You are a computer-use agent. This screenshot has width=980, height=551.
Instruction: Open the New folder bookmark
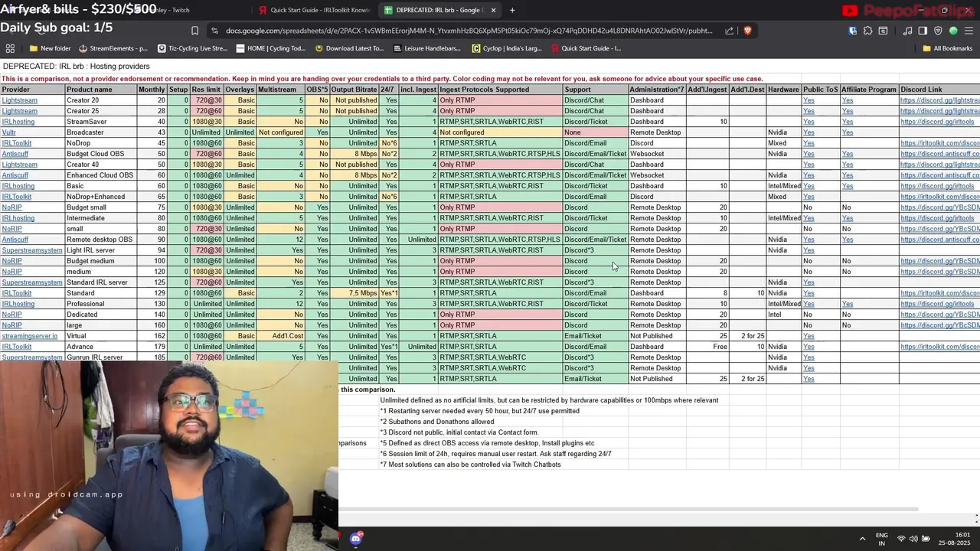click(x=50, y=48)
